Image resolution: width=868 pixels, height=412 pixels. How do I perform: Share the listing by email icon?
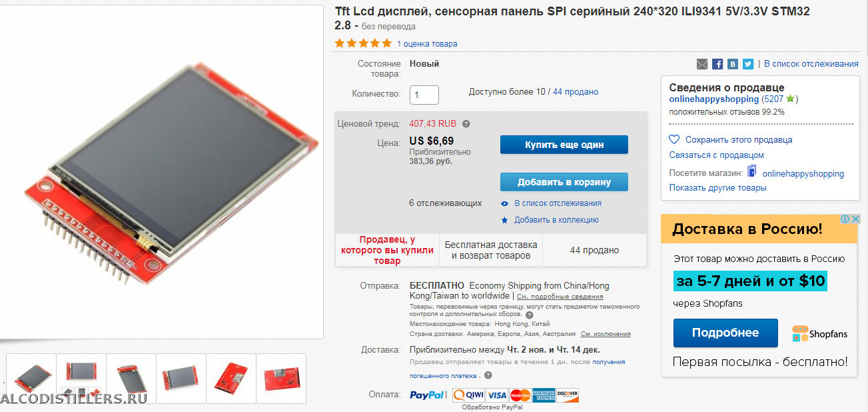[702, 64]
